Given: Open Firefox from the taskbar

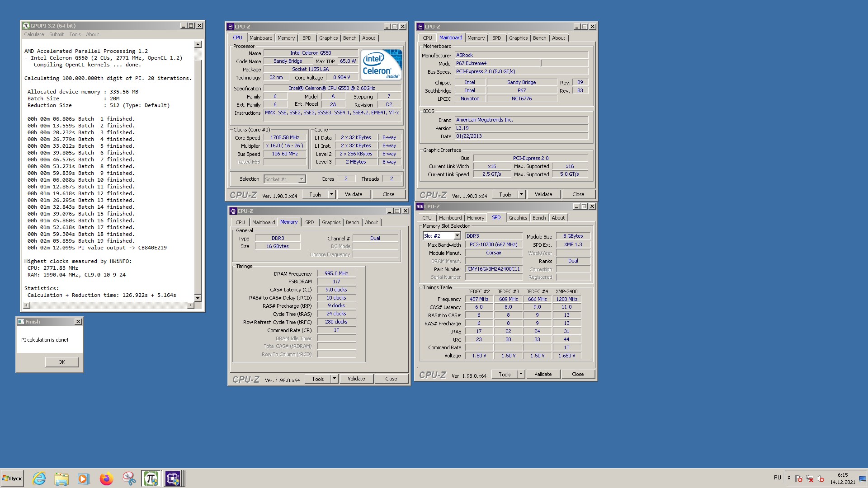Looking at the screenshot, I should (x=106, y=479).
